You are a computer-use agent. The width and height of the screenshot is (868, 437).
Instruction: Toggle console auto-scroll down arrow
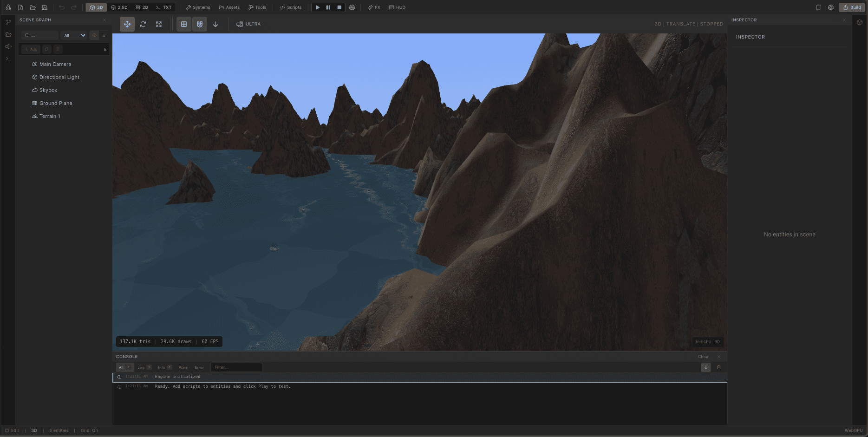(x=706, y=367)
